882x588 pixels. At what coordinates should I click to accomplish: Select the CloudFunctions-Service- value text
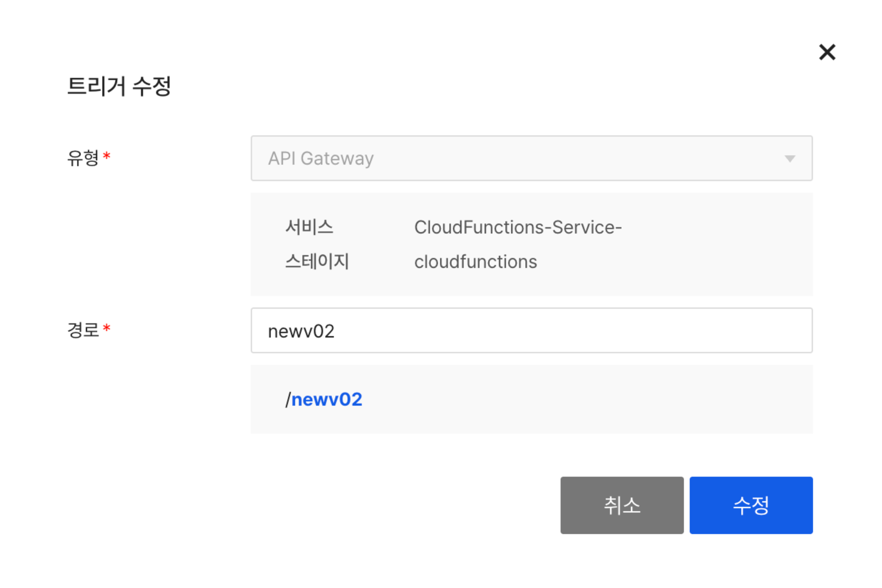tap(518, 227)
